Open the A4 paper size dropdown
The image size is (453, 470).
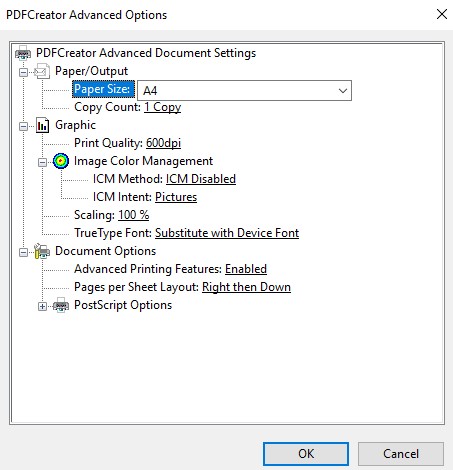[x=244, y=90]
